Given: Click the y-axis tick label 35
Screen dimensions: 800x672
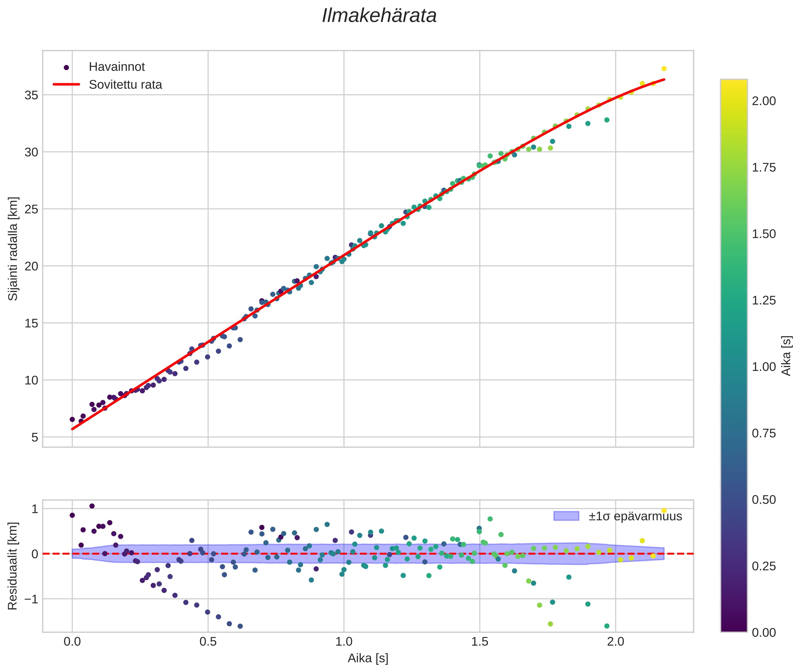Looking at the screenshot, I should click(31, 95).
